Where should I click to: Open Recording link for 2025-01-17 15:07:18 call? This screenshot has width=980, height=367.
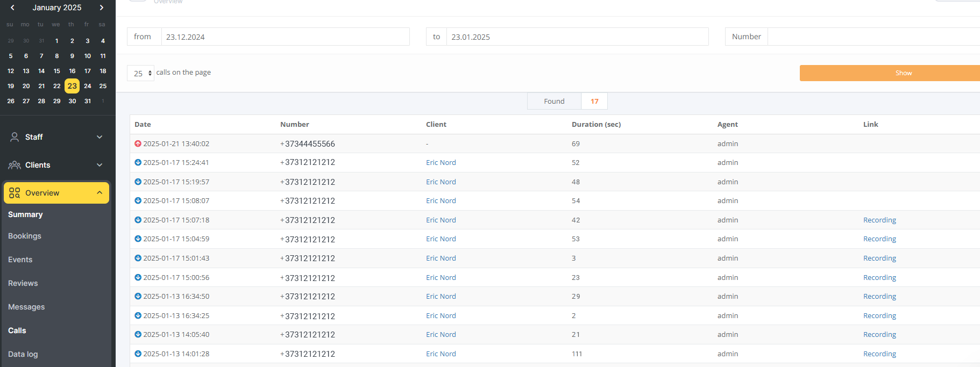pos(879,220)
